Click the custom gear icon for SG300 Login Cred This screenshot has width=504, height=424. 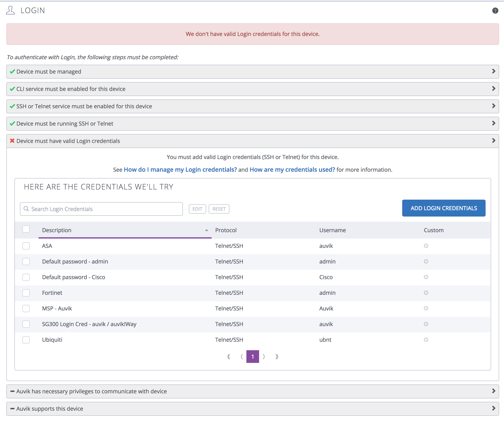426,324
